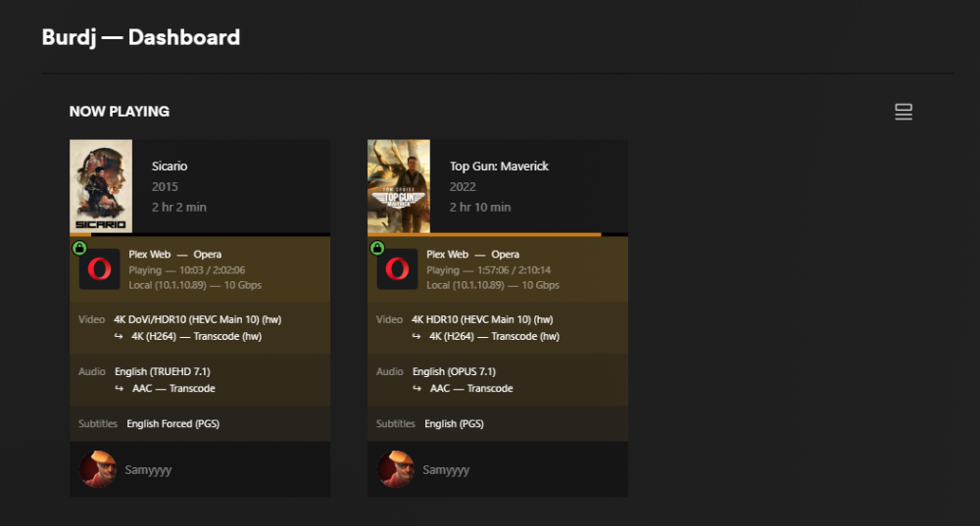This screenshot has width=980, height=526.
Task: Open Samyyyy avatar under Sicario
Action: pyautogui.click(x=98, y=469)
